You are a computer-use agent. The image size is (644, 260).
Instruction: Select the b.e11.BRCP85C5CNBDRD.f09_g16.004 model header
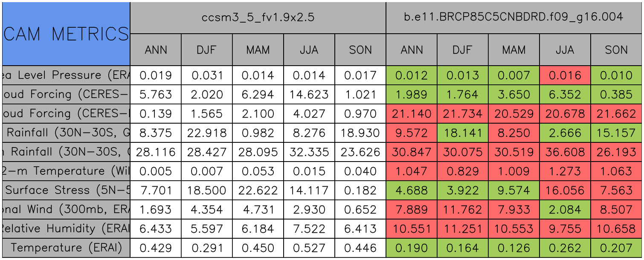513,17
